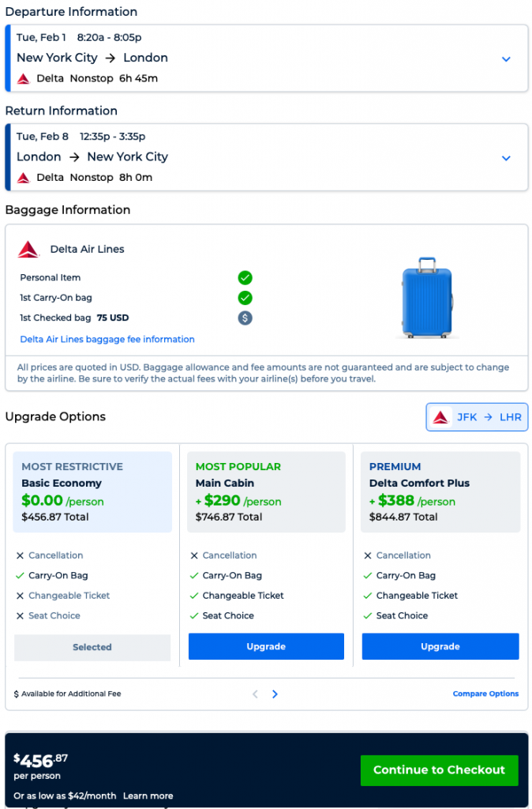Select the Delta Comfort Plus fare card
Screen dimensions: 532x809
440,491
